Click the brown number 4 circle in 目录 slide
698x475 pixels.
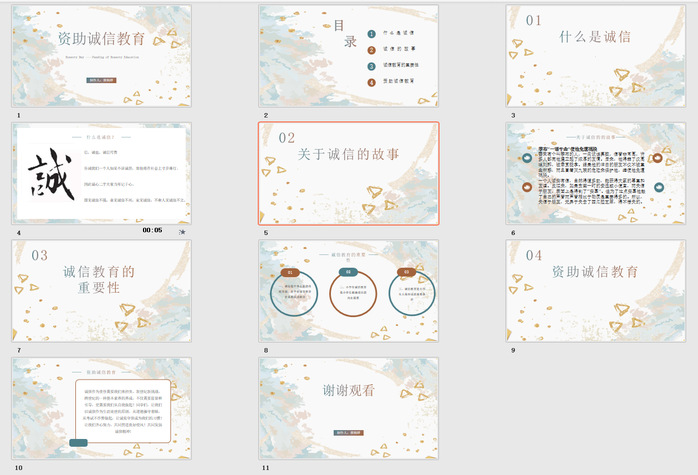point(371,81)
